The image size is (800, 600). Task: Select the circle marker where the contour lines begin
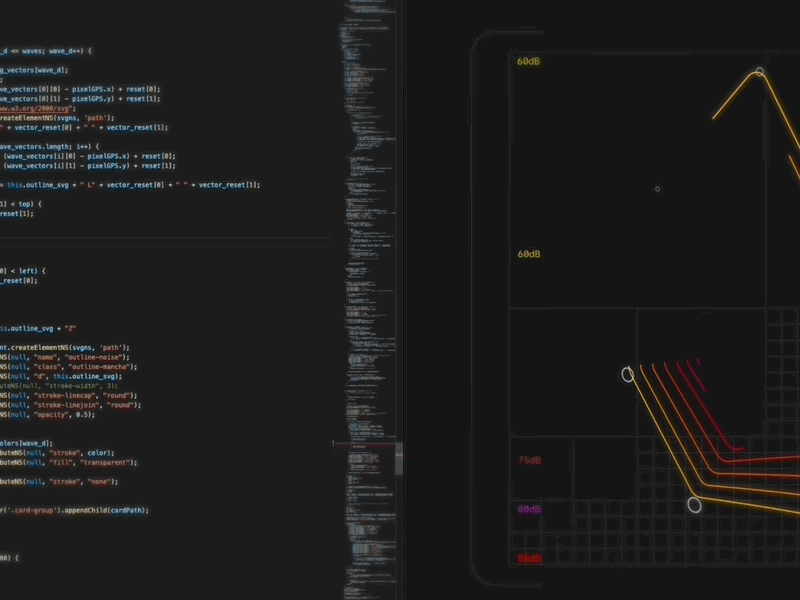tap(628, 374)
